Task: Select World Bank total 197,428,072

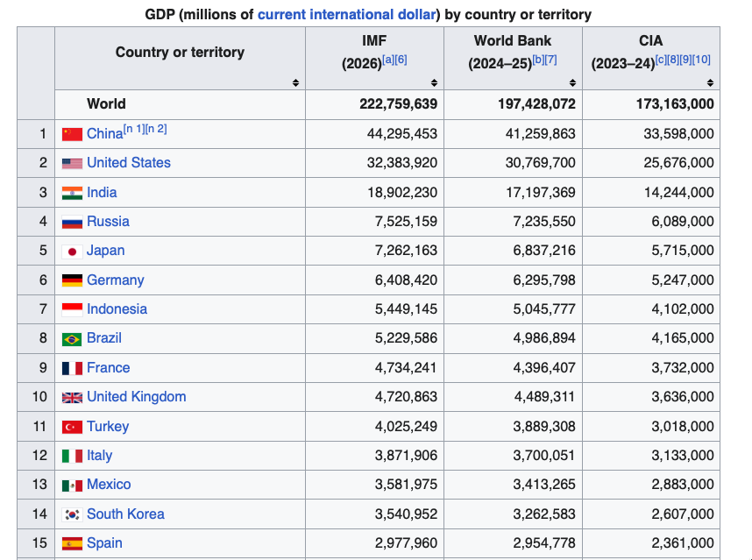Action: click(536, 104)
